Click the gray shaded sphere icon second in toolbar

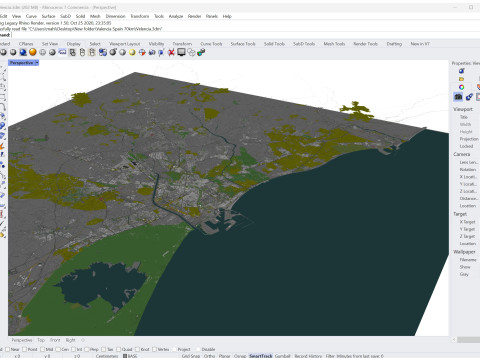point(13,52)
